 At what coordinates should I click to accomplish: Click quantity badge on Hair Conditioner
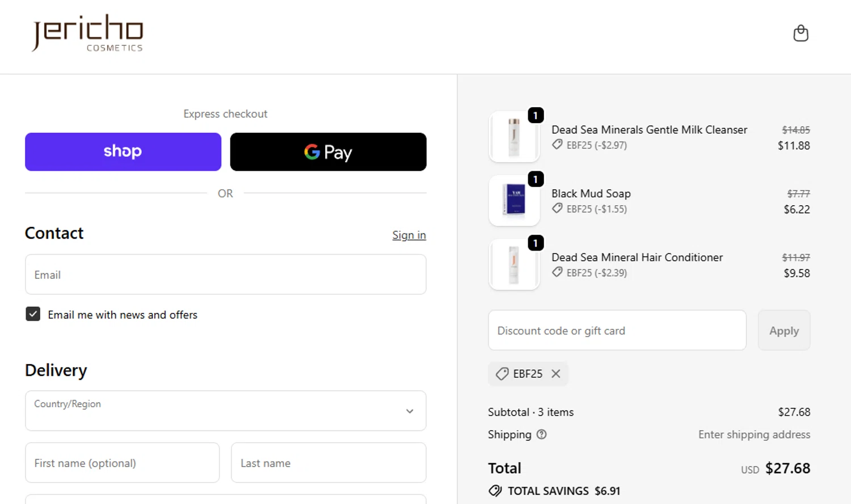click(x=536, y=243)
